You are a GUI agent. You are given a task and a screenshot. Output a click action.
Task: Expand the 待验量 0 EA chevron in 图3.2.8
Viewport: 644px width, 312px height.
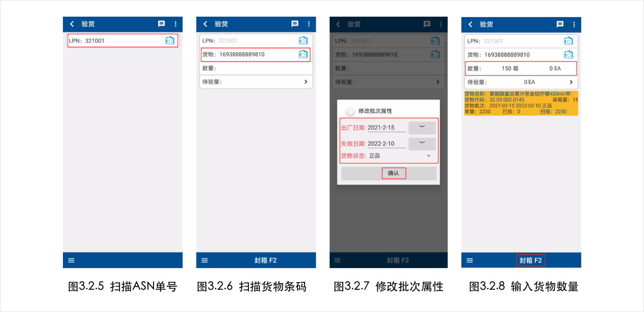point(571,82)
